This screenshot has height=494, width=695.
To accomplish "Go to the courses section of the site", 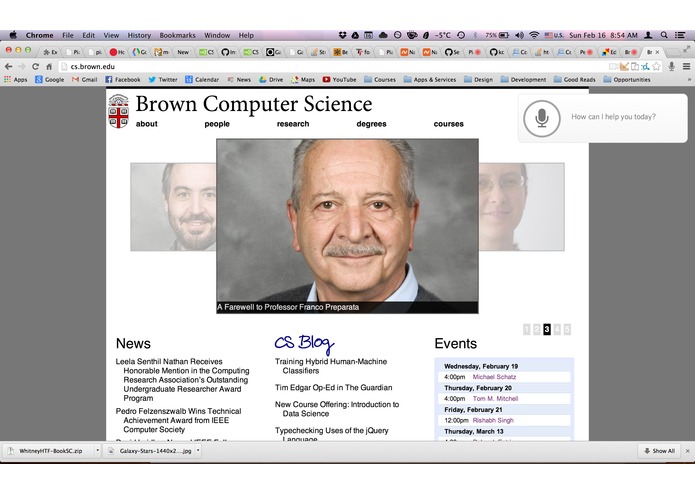I will click(449, 124).
